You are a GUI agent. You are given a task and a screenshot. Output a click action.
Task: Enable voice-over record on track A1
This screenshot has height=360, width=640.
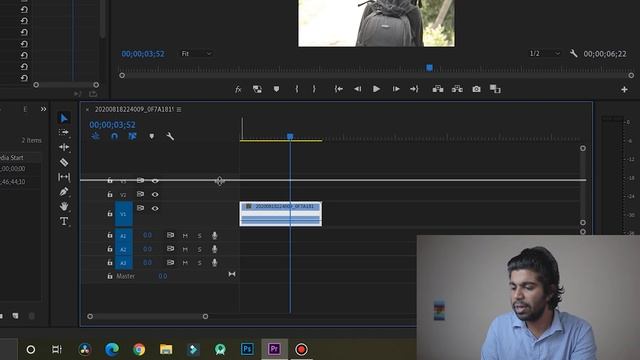coord(214,236)
